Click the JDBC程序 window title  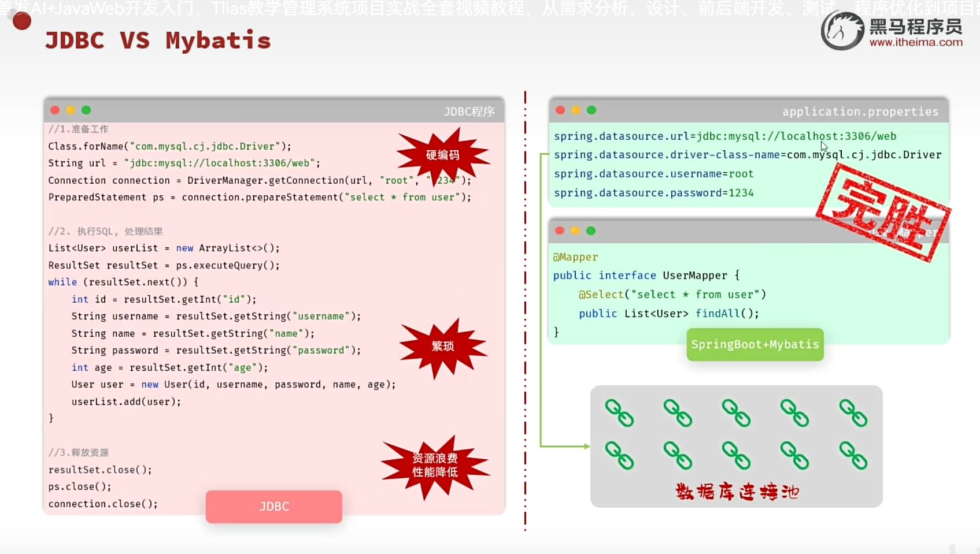coord(469,111)
